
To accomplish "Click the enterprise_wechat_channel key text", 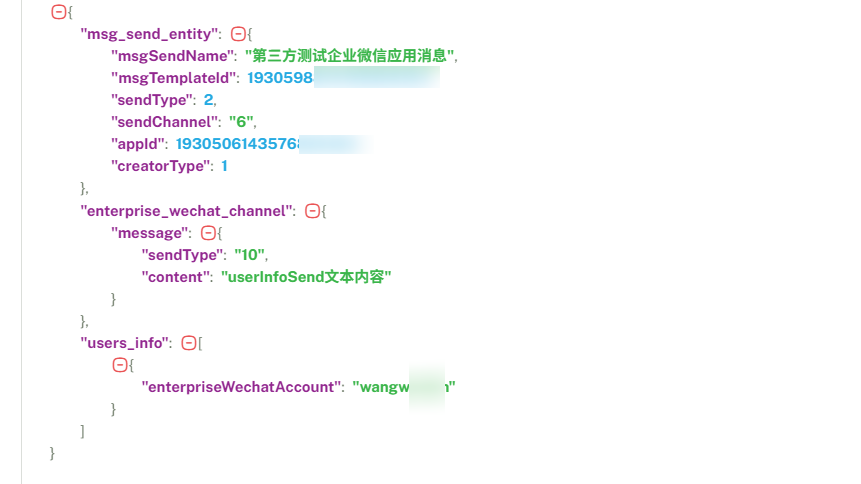I will click(186, 211).
